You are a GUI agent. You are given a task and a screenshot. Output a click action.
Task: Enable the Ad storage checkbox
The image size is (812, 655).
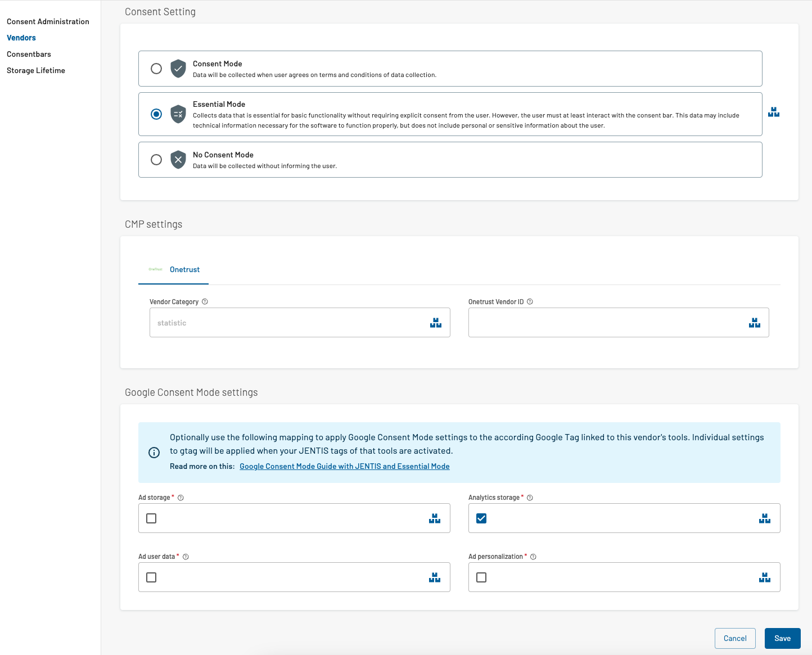pos(151,518)
